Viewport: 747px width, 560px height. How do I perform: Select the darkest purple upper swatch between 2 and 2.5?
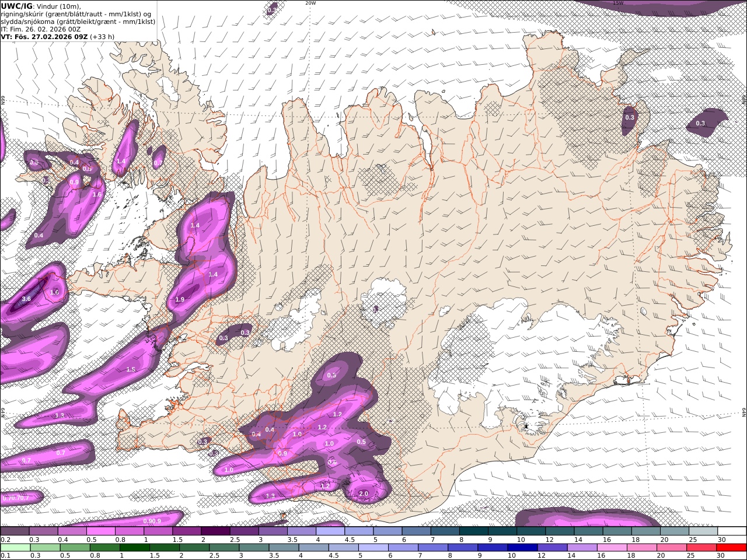[216, 531]
